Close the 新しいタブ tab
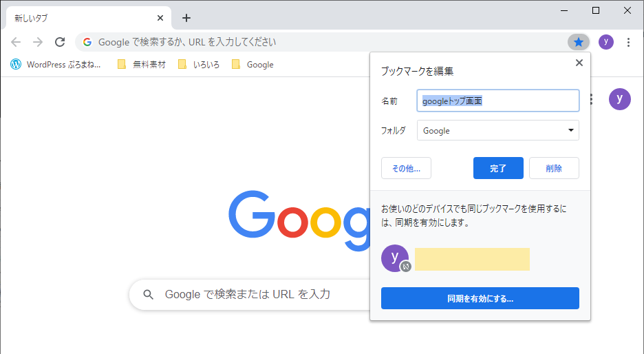This screenshot has width=644, height=354. point(160,18)
